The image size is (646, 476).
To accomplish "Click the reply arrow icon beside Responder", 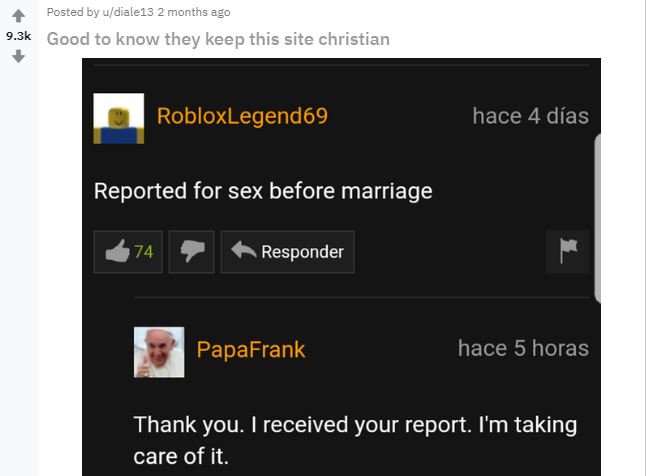I will (243, 250).
